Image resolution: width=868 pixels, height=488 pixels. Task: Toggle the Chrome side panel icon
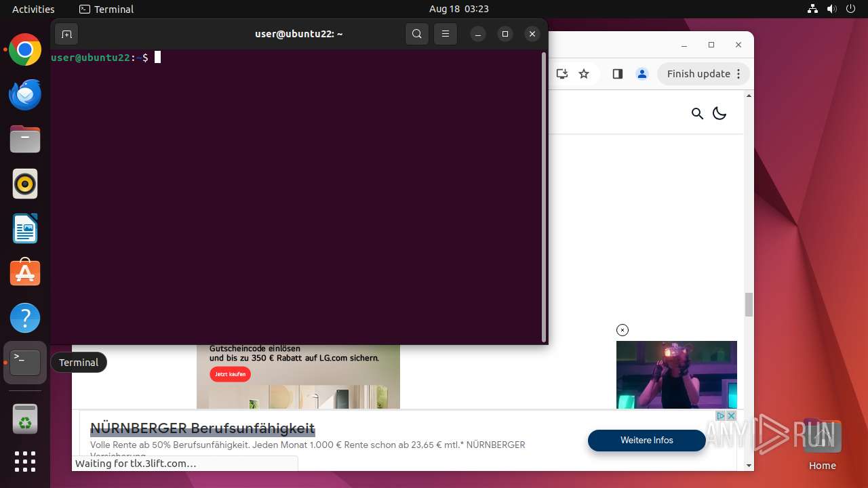point(617,74)
